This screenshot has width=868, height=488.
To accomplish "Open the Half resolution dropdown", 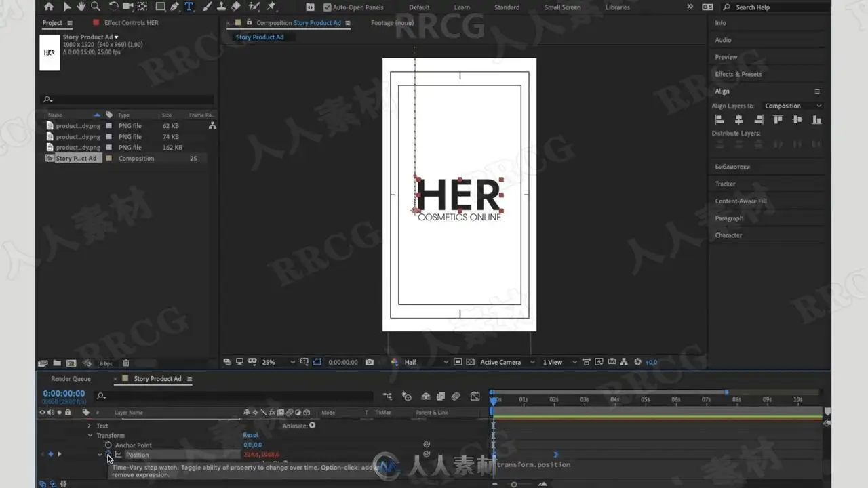I will 426,362.
